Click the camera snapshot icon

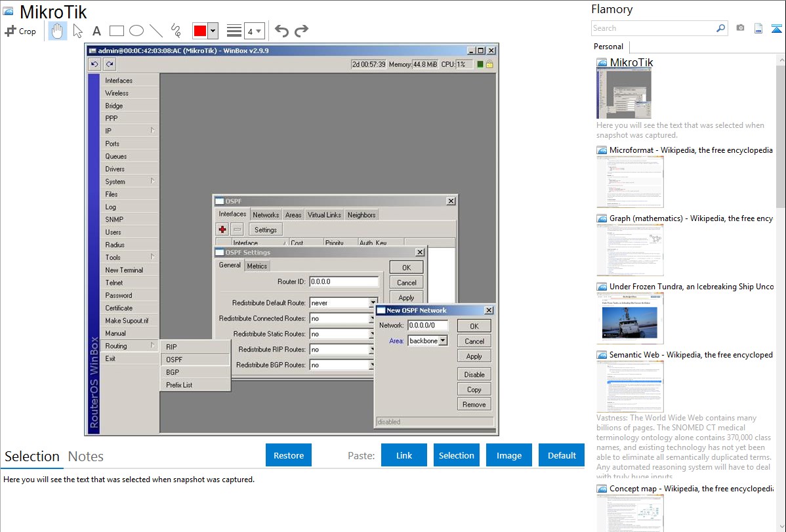pos(740,28)
